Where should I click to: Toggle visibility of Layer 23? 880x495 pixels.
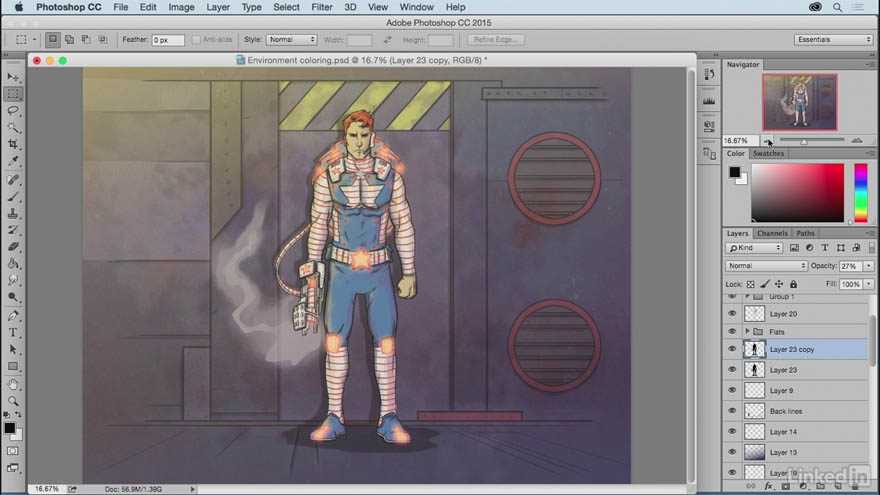(732, 370)
